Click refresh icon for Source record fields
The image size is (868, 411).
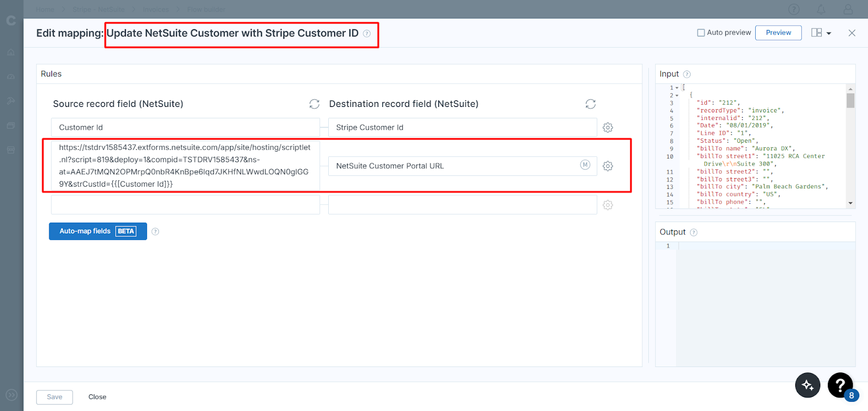coord(314,104)
